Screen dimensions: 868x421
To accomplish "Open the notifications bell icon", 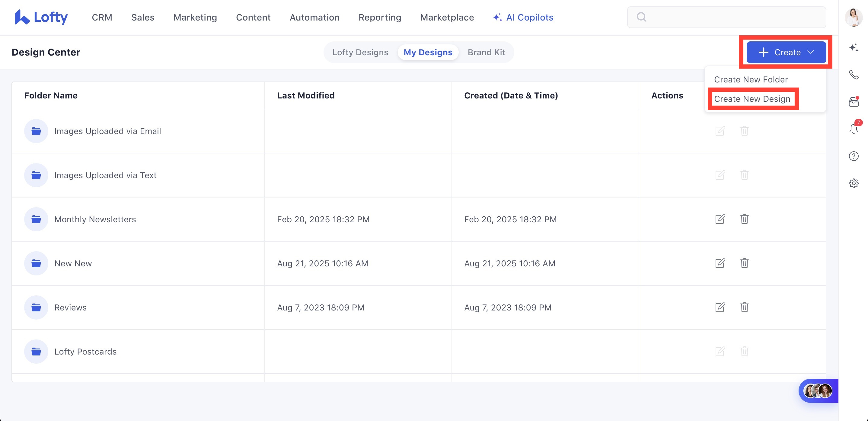I will 854,129.
